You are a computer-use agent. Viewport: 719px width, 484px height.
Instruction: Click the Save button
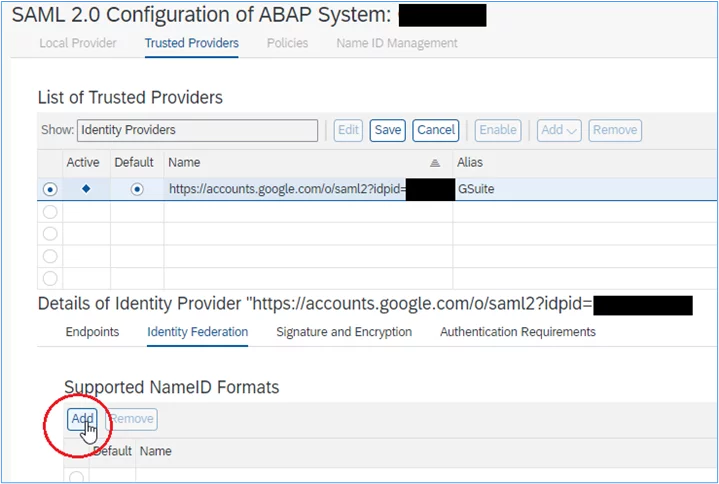pyautogui.click(x=387, y=130)
